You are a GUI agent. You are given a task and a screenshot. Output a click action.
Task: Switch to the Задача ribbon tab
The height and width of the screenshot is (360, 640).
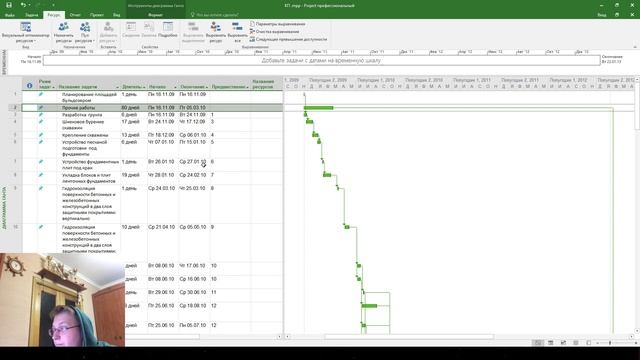tap(31, 15)
